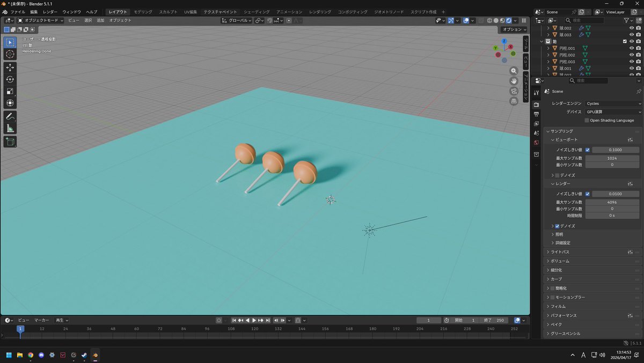
Task: Open the View Layer properties tab icon
Action: pos(536,123)
